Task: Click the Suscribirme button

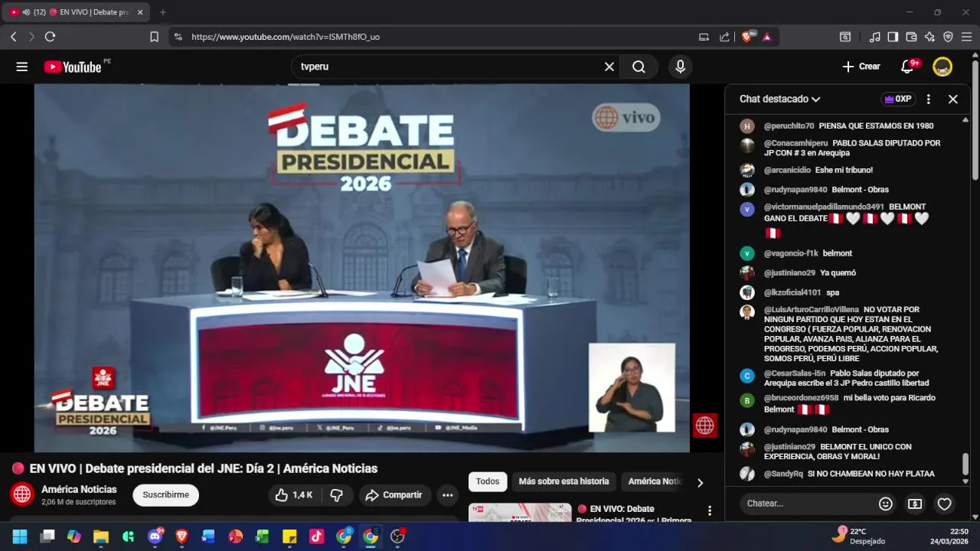Action: point(165,495)
